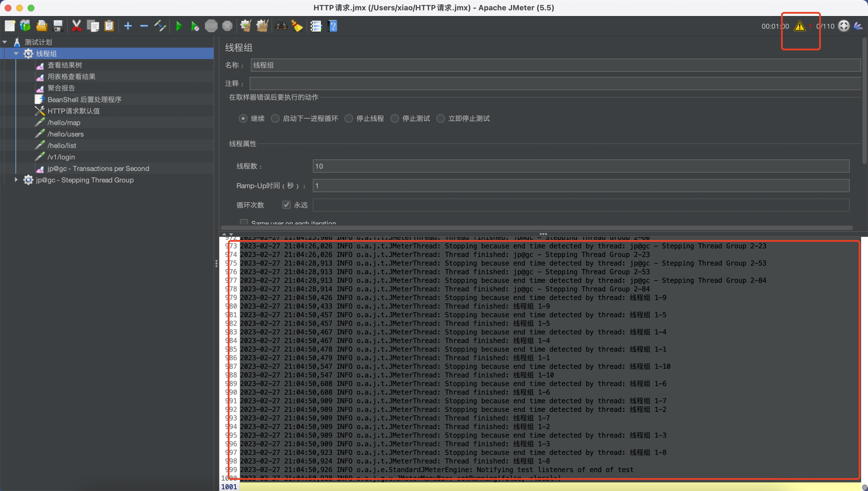
Task: Select the /v1/login HTTP sampler
Action: click(61, 157)
